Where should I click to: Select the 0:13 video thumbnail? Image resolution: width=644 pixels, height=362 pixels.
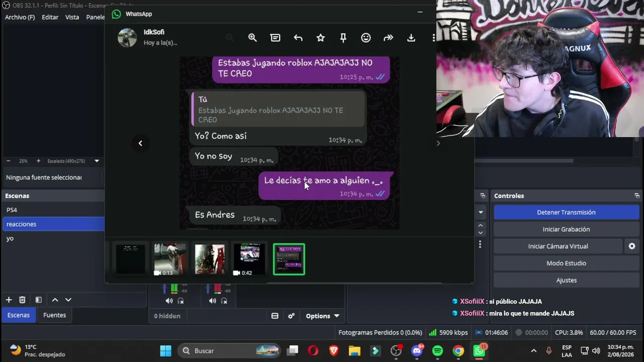[170, 259]
